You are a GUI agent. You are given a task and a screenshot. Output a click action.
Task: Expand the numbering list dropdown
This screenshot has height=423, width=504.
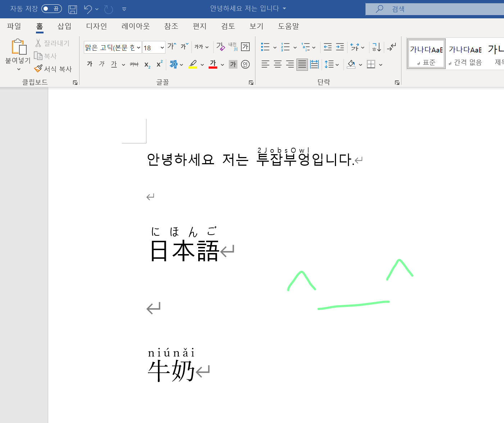[295, 47]
